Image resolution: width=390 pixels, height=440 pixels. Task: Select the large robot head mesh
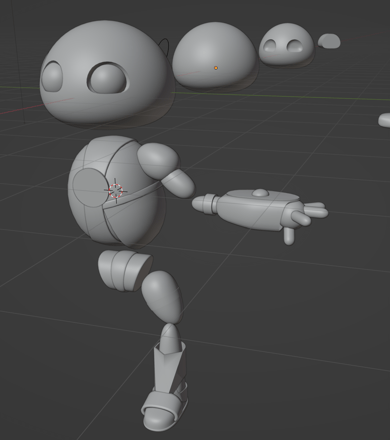click(103, 72)
